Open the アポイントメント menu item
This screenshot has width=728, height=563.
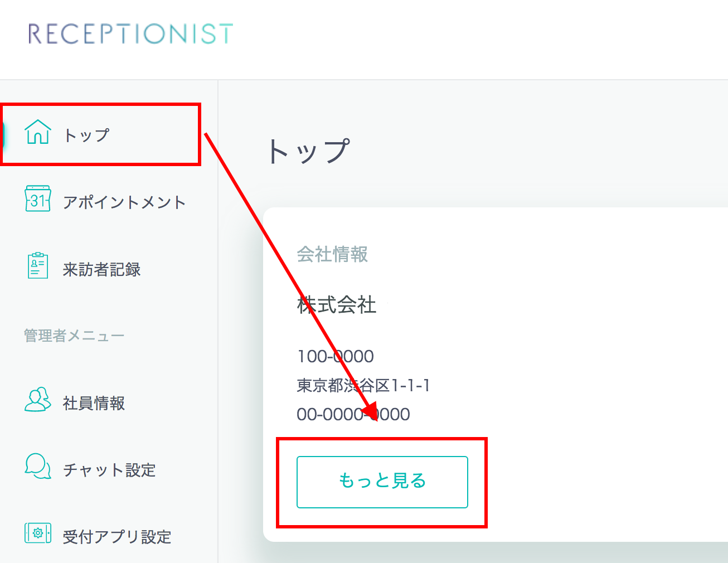(x=124, y=202)
